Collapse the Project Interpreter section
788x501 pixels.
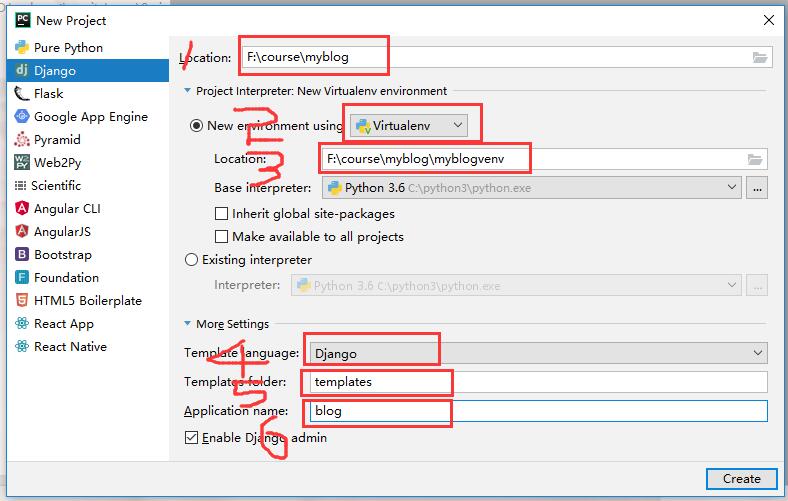coord(187,91)
